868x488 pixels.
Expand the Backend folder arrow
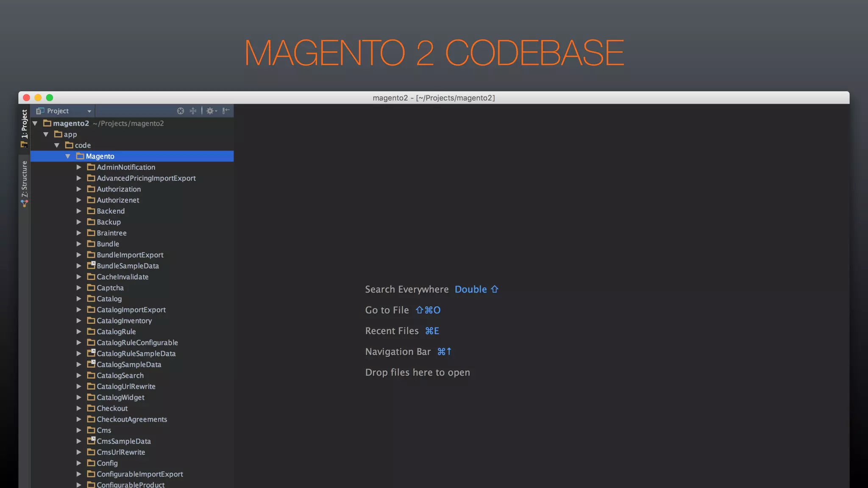click(79, 211)
